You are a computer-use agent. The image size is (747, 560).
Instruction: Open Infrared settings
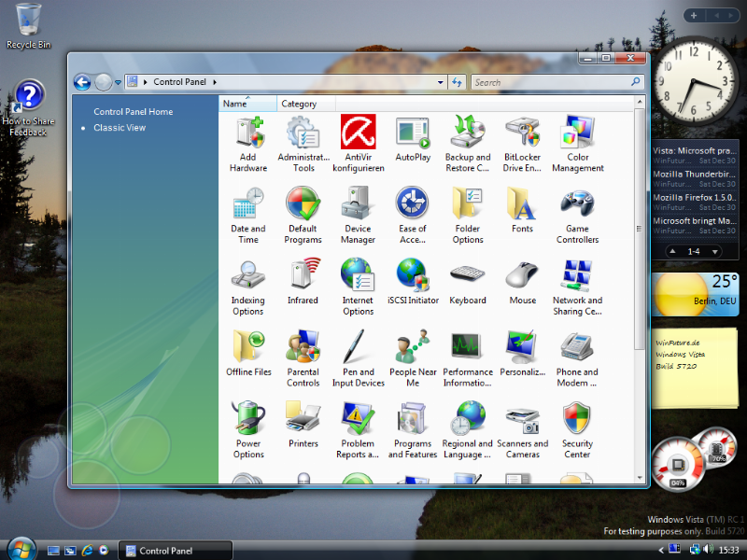pos(303,282)
